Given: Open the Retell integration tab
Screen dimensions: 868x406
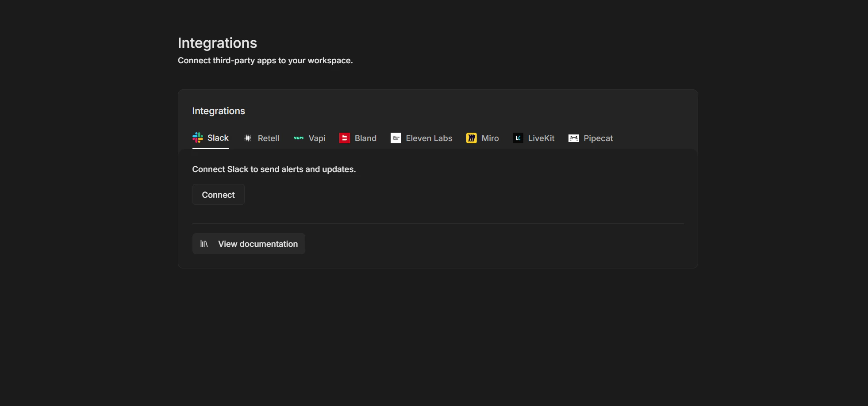Looking at the screenshot, I should coord(261,138).
